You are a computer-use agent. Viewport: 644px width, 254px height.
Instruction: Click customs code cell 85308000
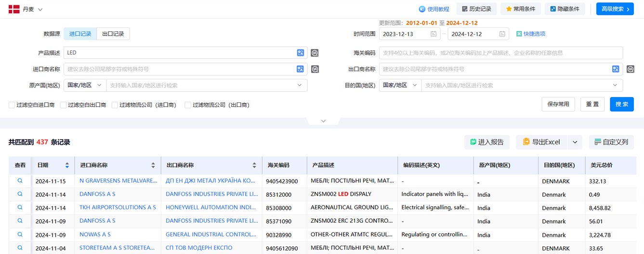279,208
